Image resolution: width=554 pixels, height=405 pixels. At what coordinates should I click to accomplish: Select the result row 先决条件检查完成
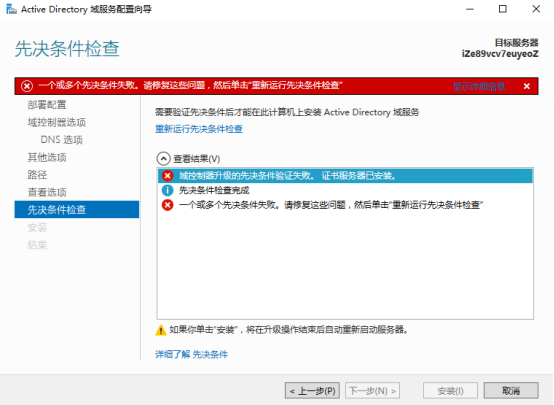point(345,190)
